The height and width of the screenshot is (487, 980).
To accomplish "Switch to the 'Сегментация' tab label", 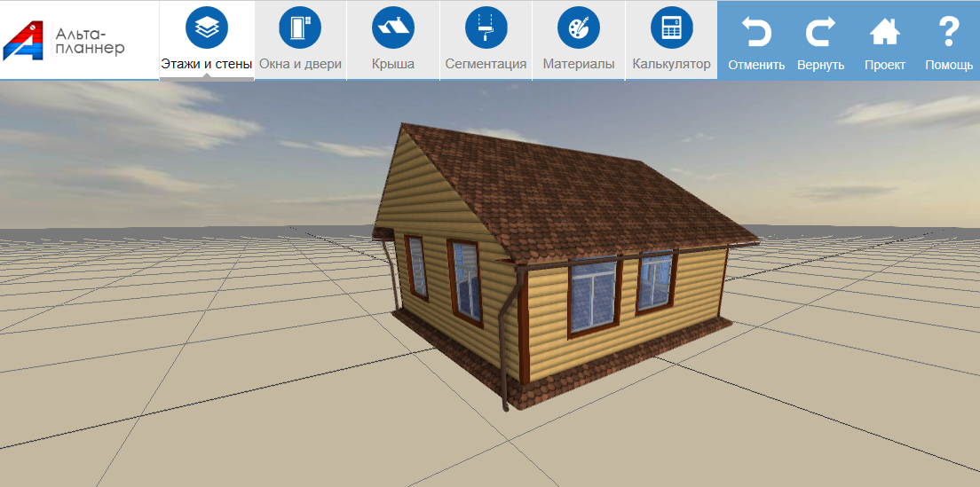I will pos(486,64).
